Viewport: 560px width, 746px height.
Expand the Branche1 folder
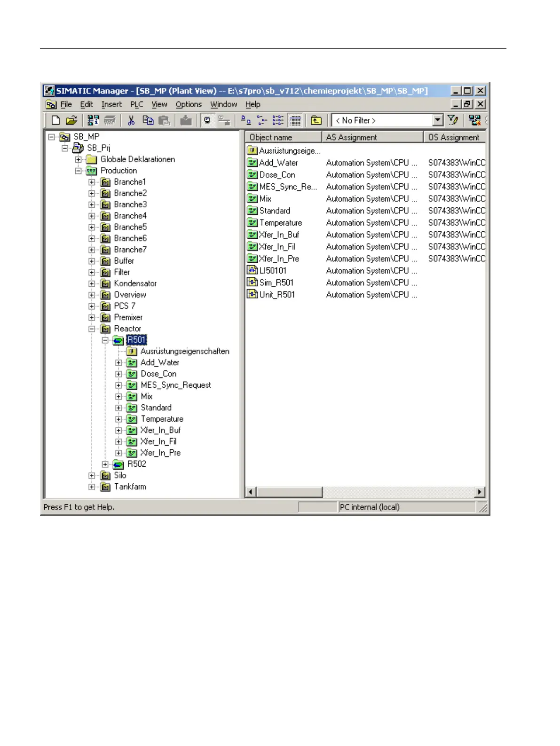pyautogui.click(x=92, y=182)
